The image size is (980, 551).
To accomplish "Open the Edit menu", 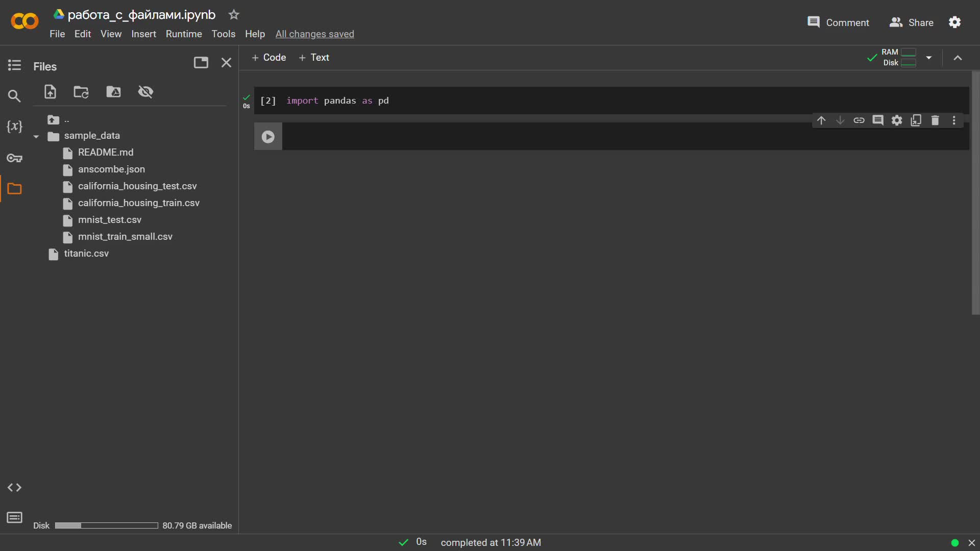I will (x=83, y=34).
